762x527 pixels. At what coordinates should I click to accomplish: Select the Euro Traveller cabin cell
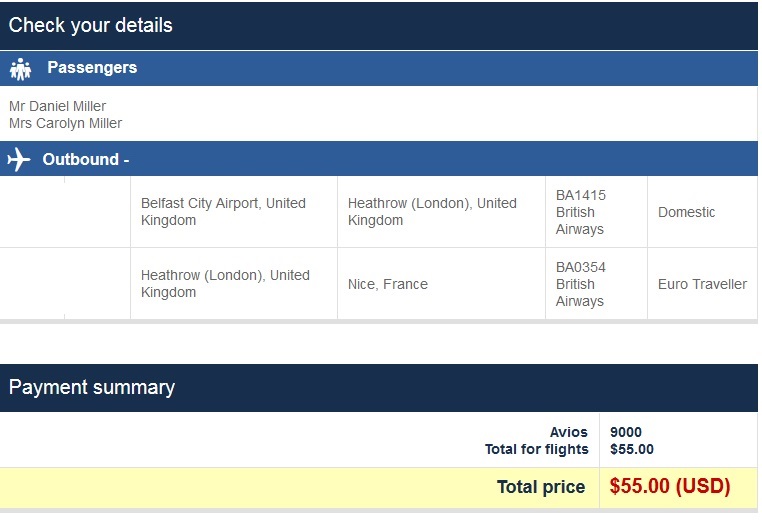coord(702,284)
